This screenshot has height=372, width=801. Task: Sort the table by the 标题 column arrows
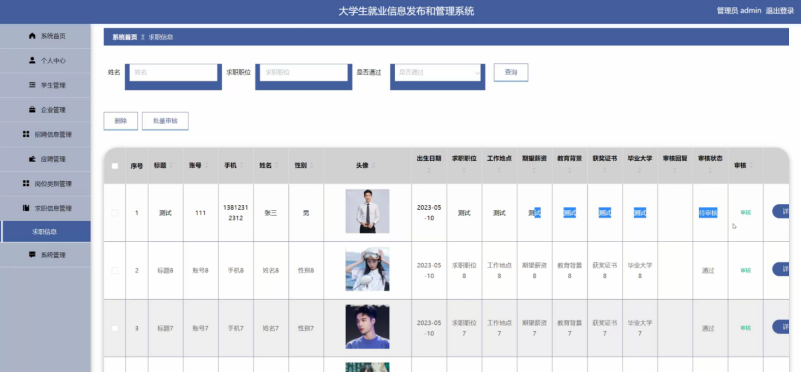[171, 166]
